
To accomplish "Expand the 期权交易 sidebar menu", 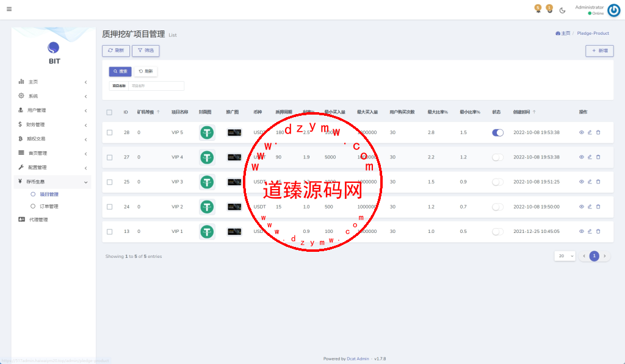I will point(52,139).
